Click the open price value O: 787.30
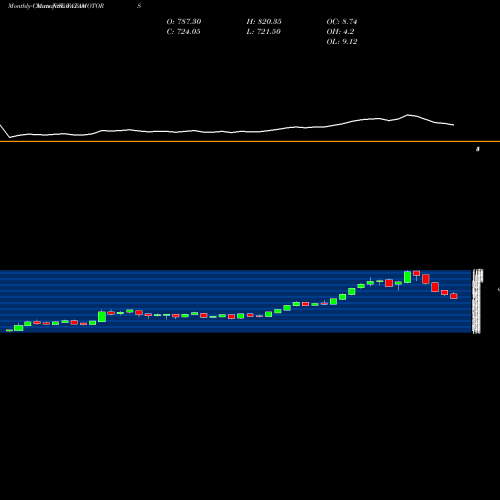 (184, 22)
